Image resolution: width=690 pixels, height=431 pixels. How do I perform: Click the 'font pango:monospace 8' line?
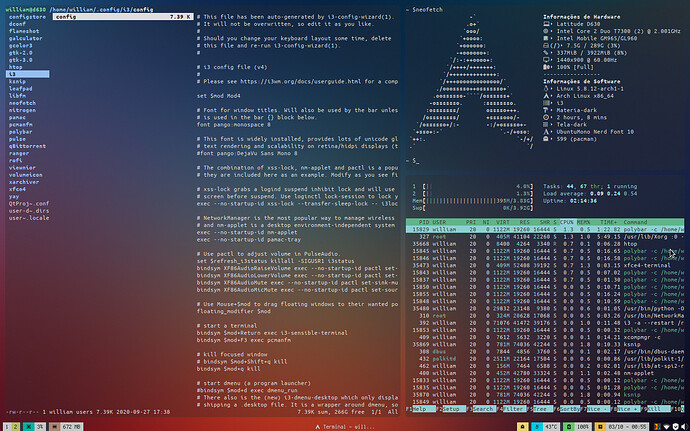coord(234,125)
